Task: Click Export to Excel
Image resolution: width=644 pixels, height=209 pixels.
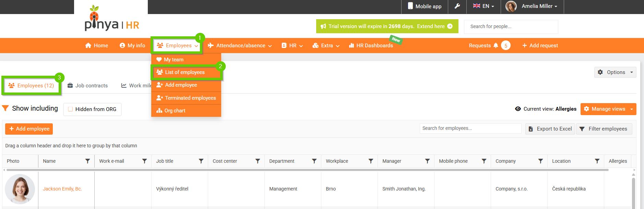Action: 550,129
